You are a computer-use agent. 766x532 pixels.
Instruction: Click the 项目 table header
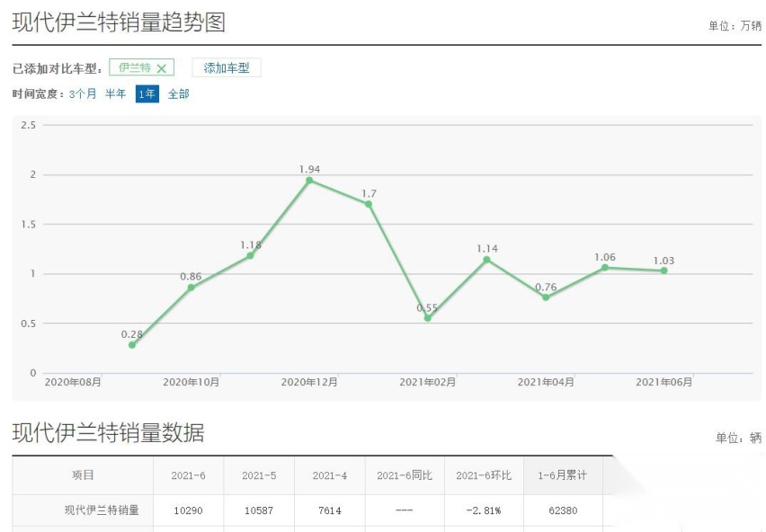[x=83, y=474]
